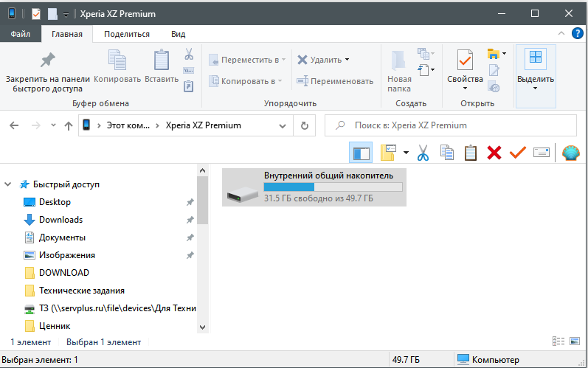Open the DOWNLOAD folder in sidebar
The image size is (588, 368).
coord(63,273)
